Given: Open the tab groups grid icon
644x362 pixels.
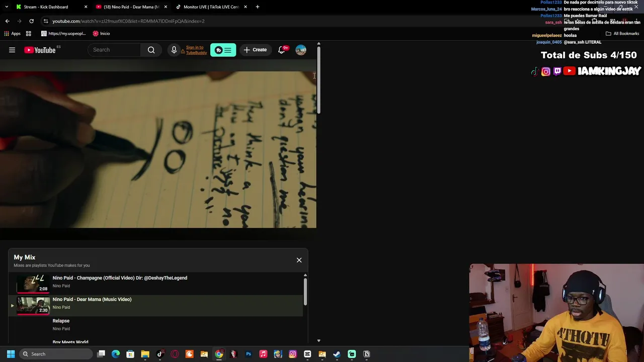Looking at the screenshot, I should pos(29,34).
